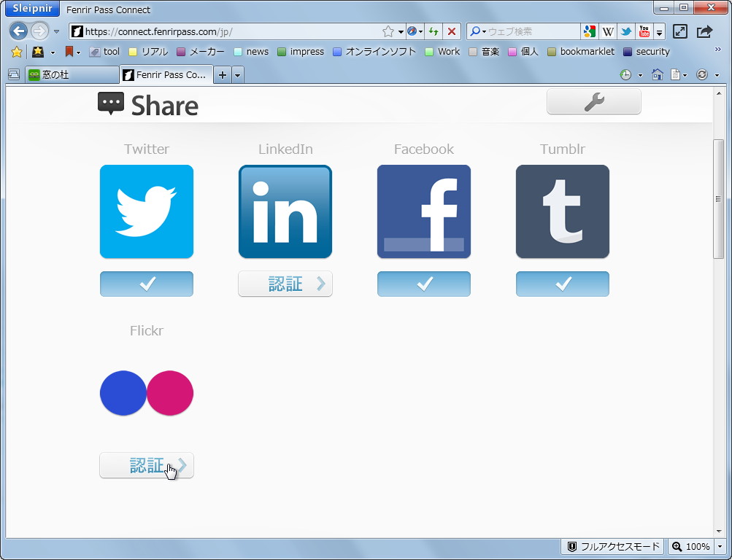Open the tool bookmark folder
732x560 pixels.
104,52
